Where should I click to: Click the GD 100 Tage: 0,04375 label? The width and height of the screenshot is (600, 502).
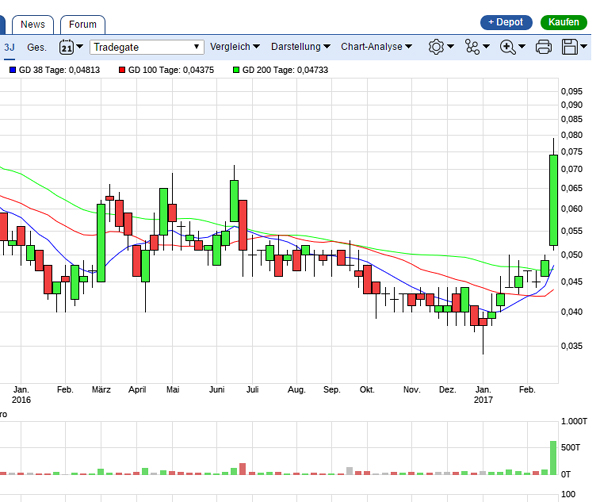171,70
